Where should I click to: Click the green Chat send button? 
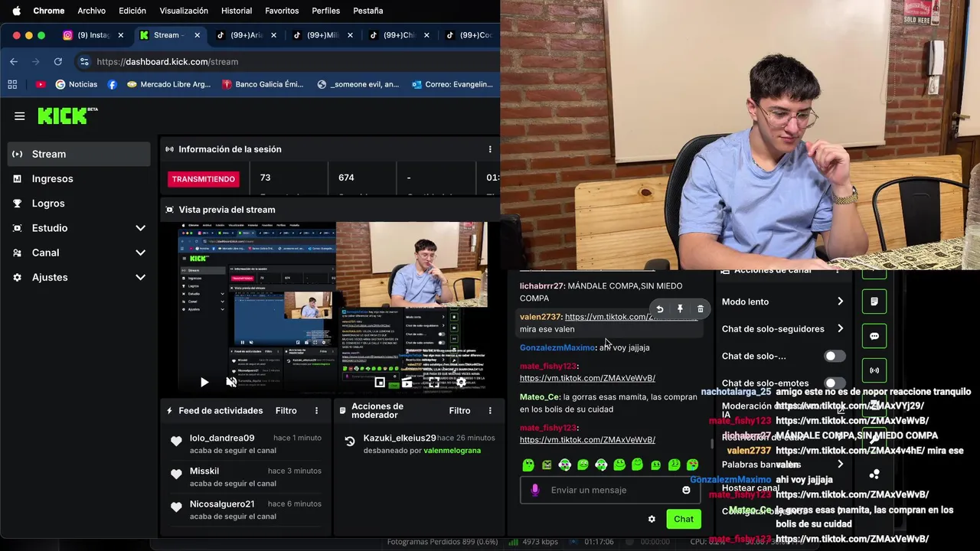pos(684,519)
